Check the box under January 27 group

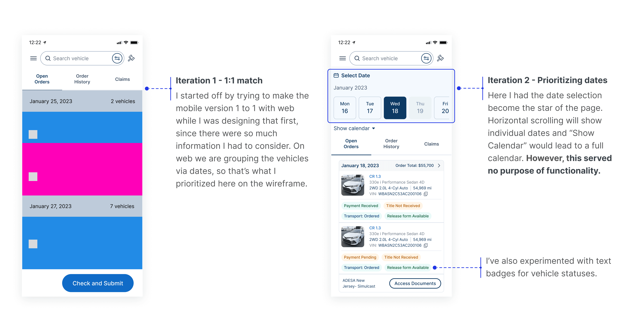pos(33,244)
